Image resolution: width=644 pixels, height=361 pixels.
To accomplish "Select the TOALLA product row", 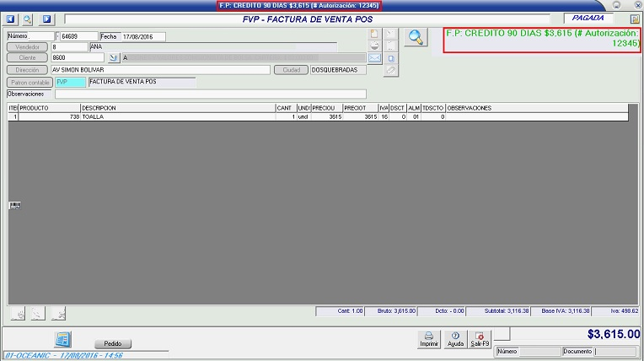I will 169,117.
